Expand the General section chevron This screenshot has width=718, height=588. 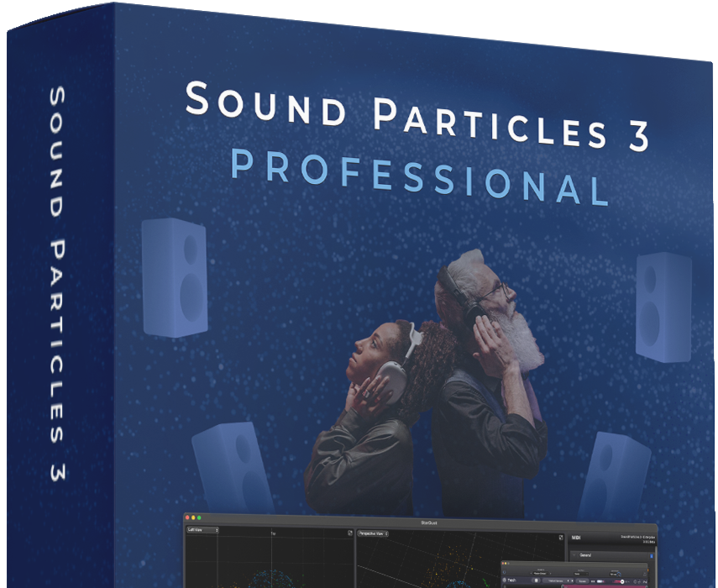pyautogui.click(x=575, y=554)
